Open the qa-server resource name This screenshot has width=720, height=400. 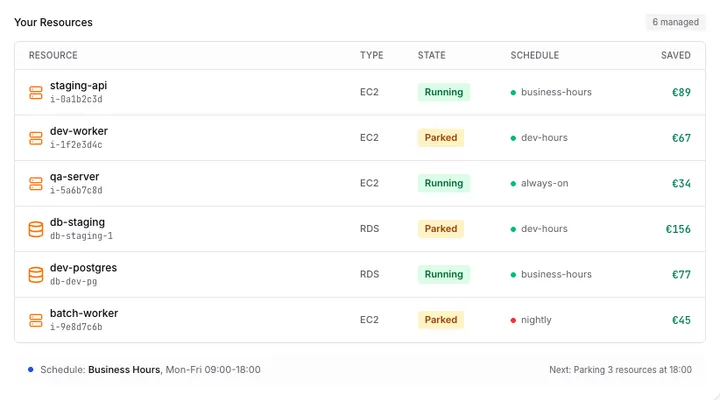[x=74, y=176]
